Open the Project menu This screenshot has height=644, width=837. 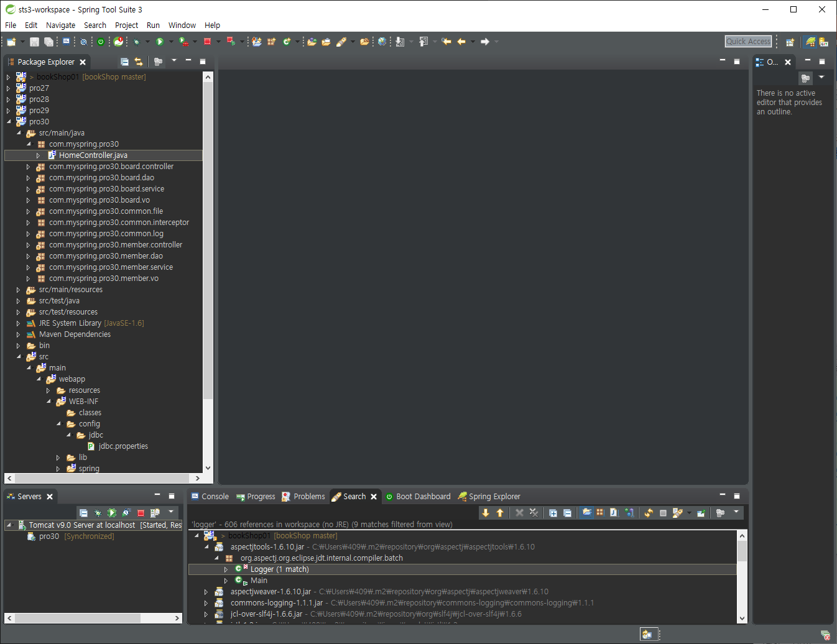(x=127, y=25)
